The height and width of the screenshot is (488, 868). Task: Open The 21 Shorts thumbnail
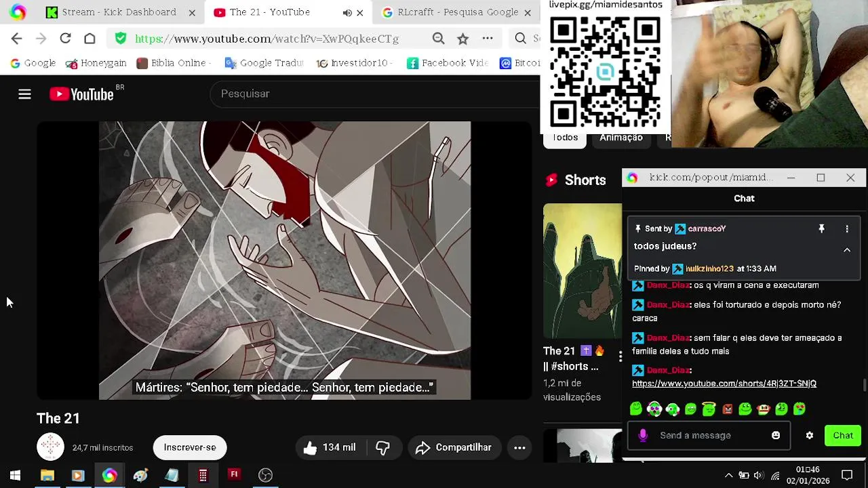pyautogui.click(x=583, y=270)
